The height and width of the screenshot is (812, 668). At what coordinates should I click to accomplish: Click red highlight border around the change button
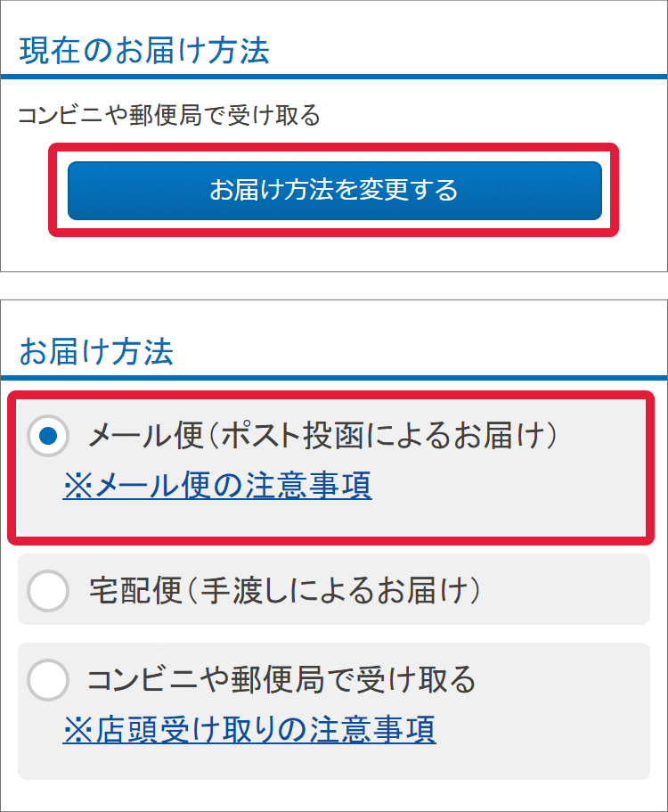[x=334, y=232]
